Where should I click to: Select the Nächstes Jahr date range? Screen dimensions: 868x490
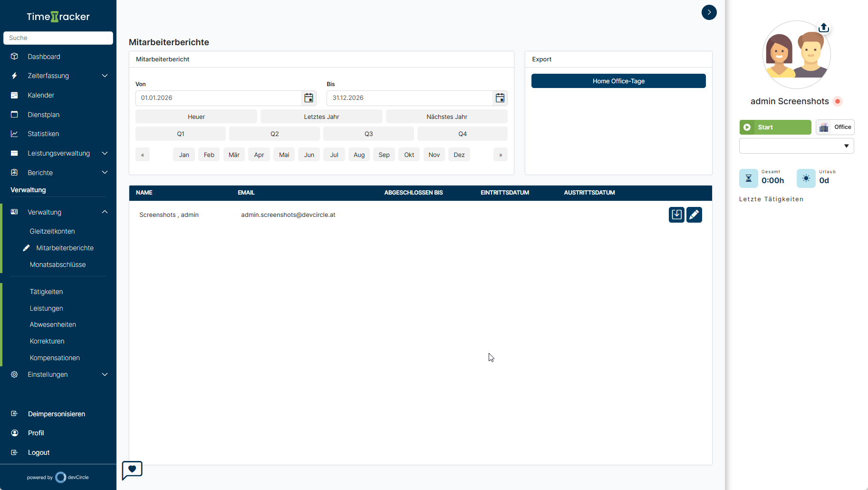tap(447, 117)
